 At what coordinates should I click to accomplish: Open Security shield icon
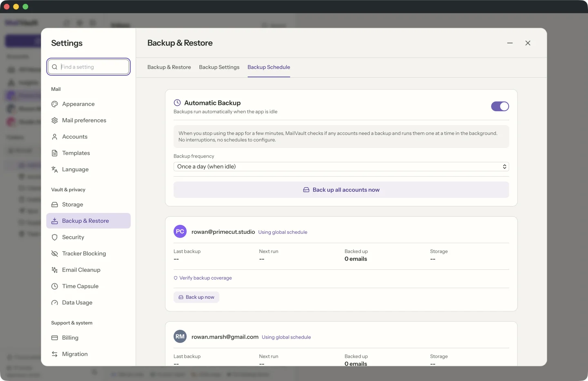pyautogui.click(x=55, y=237)
